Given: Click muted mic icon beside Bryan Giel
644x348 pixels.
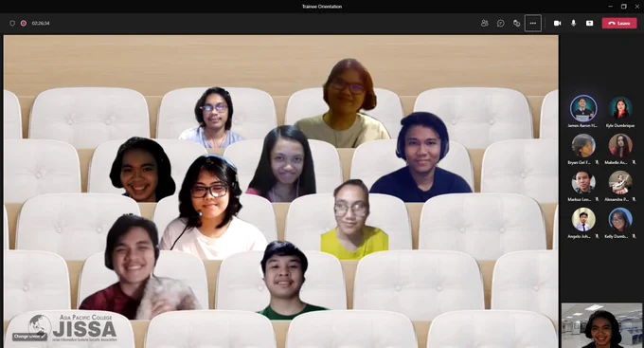Looking at the screenshot, I should pos(598,162).
